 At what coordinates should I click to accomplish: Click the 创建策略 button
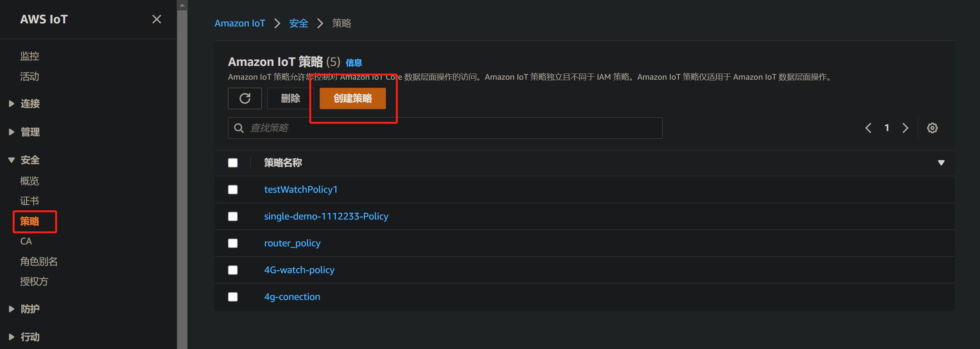[353, 98]
